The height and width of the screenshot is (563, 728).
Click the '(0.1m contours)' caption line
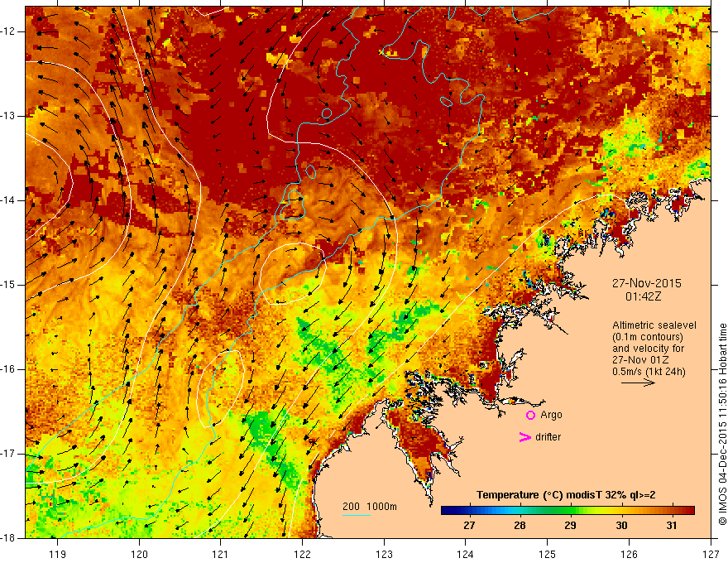[x=648, y=337]
